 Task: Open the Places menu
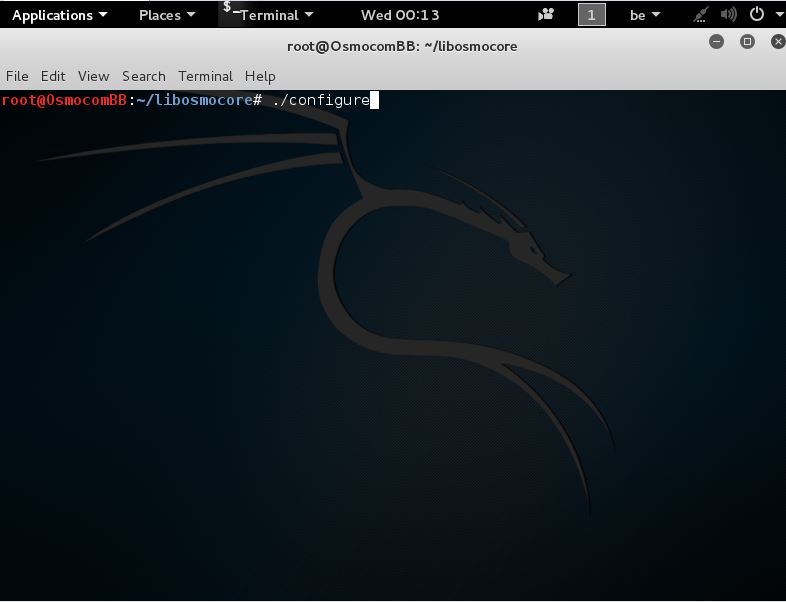tap(167, 15)
